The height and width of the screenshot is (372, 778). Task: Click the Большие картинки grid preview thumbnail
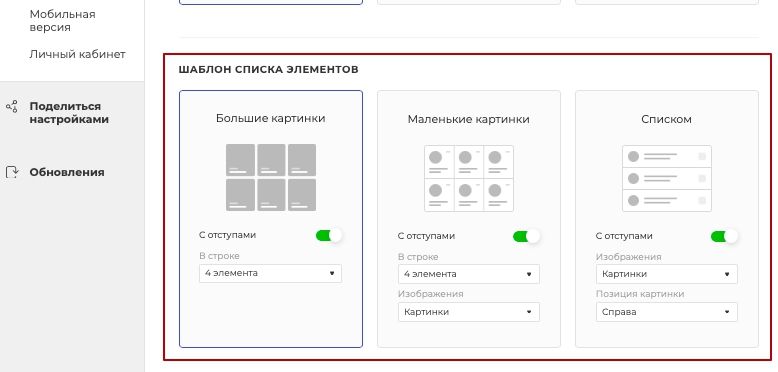coord(271,177)
